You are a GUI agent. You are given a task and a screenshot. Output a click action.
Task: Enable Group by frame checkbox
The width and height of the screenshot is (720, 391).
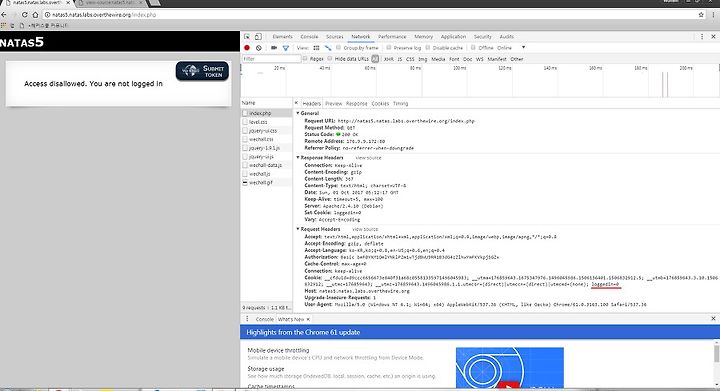pyautogui.click(x=338, y=48)
